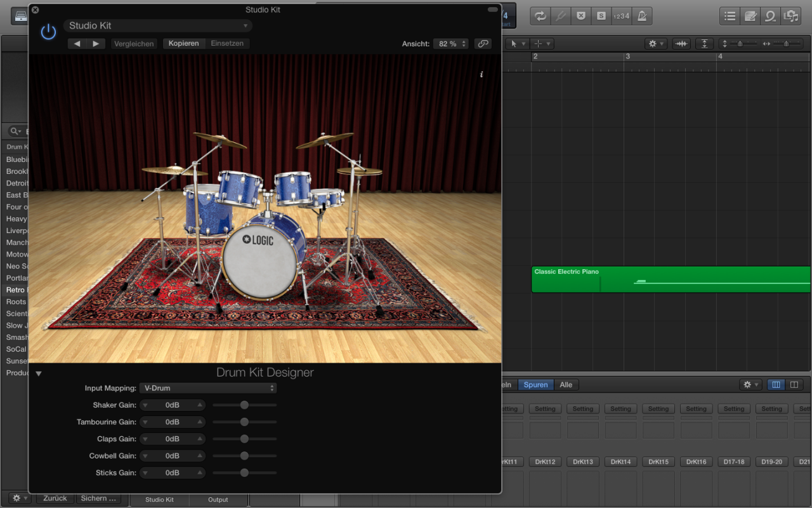Click the DrKt13 input button

point(583,462)
